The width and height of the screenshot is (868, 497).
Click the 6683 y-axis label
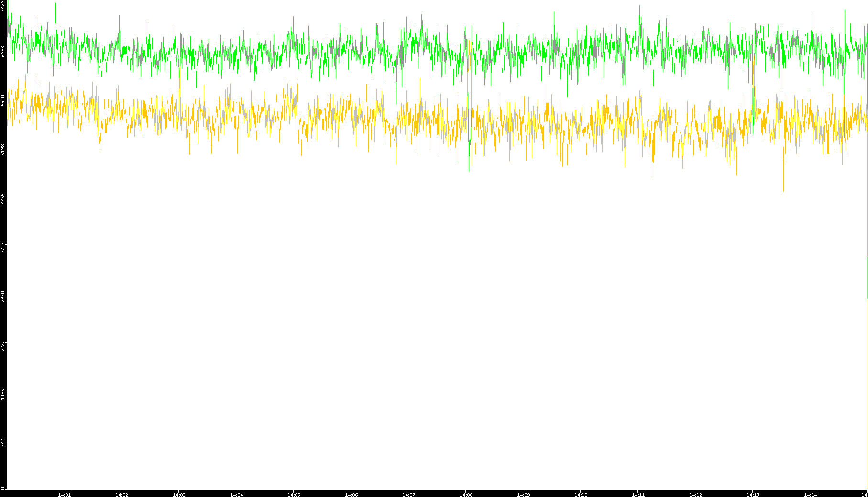click(3, 51)
